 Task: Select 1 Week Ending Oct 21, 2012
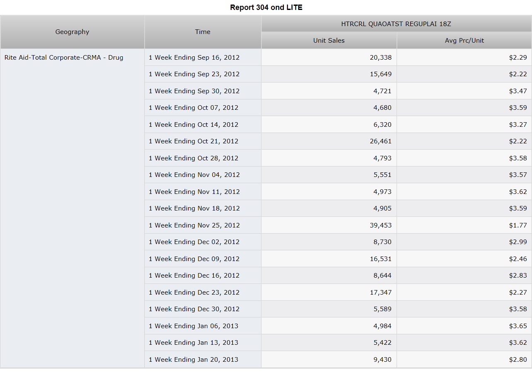[203, 141]
